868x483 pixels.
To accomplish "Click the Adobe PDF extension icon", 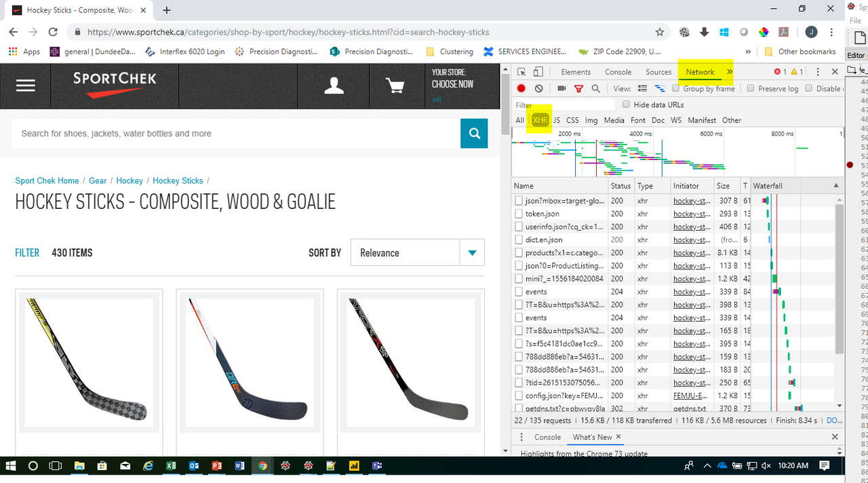I will click(783, 32).
